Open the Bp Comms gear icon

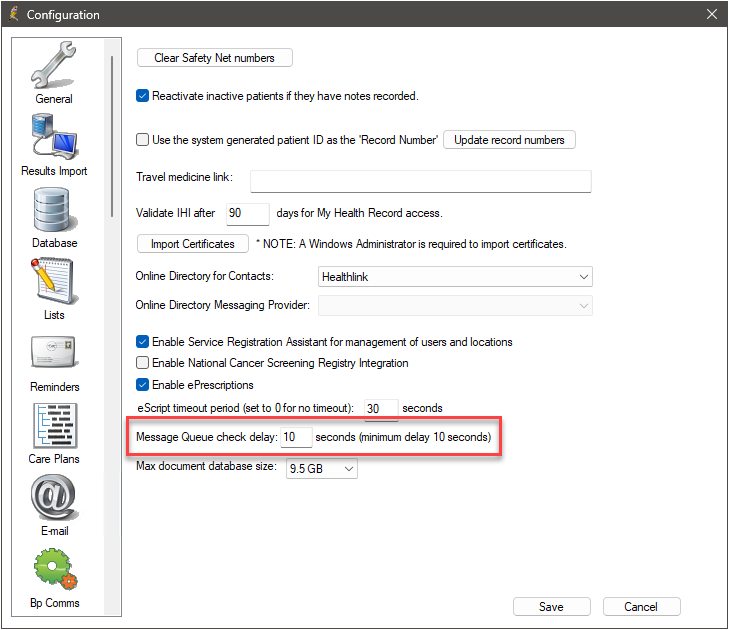(55, 569)
